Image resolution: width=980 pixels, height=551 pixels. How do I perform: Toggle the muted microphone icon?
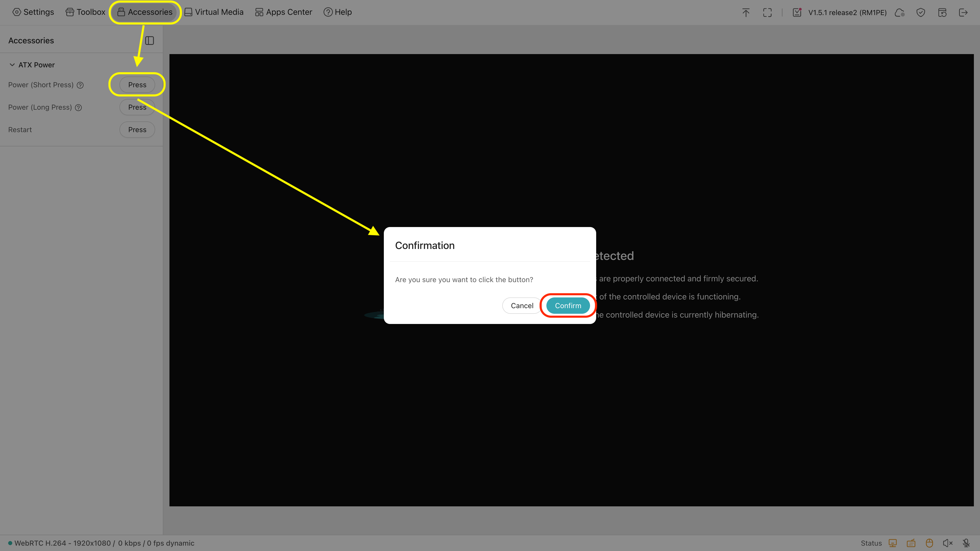966,543
